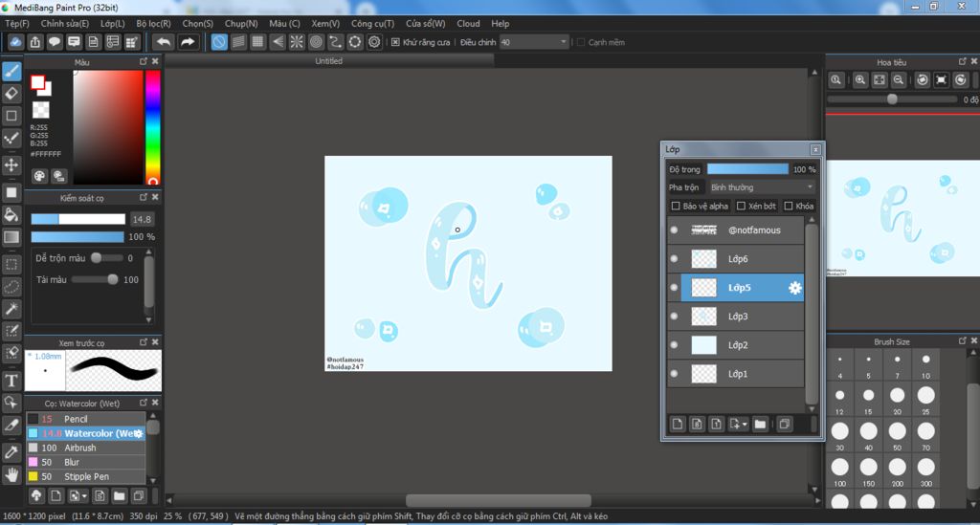Select the Eraser tool

point(11,94)
